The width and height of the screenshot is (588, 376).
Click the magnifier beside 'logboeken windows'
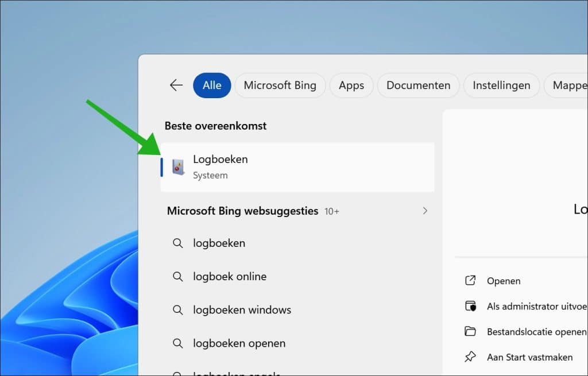pyautogui.click(x=178, y=310)
